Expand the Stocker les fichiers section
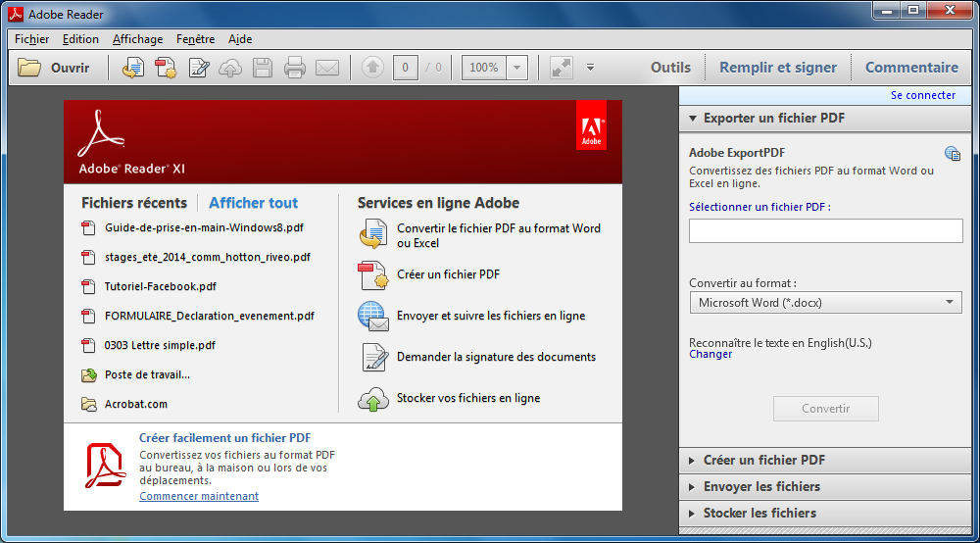The width and height of the screenshot is (980, 543). click(692, 513)
